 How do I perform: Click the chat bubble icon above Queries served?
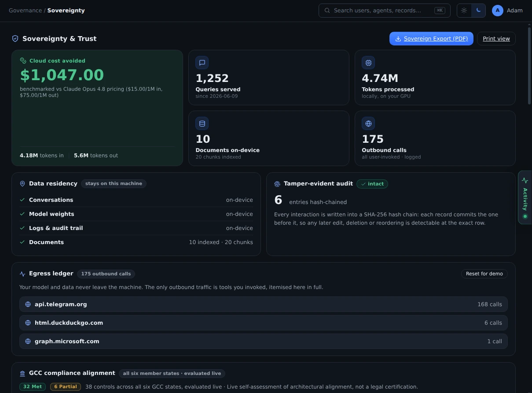point(202,63)
